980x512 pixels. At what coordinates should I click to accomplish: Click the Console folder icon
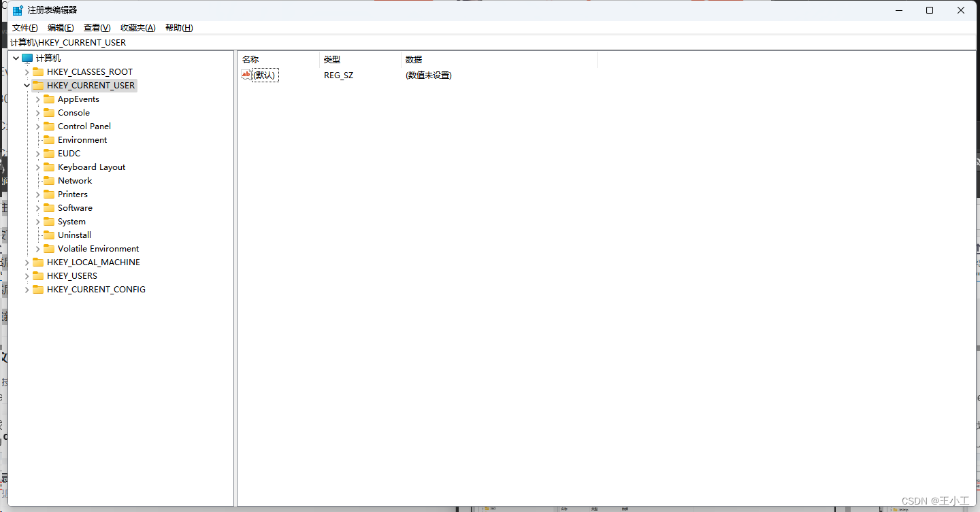click(49, 113)
